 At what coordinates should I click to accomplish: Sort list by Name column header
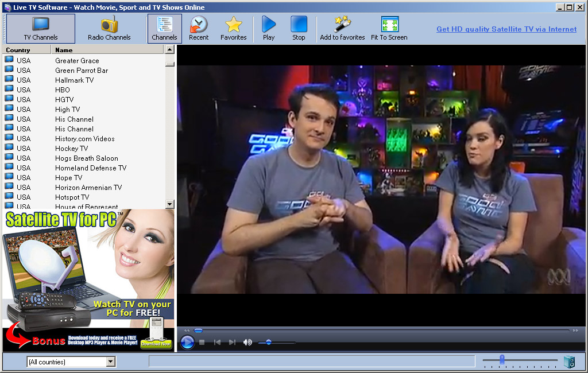(x=107, y=49)
